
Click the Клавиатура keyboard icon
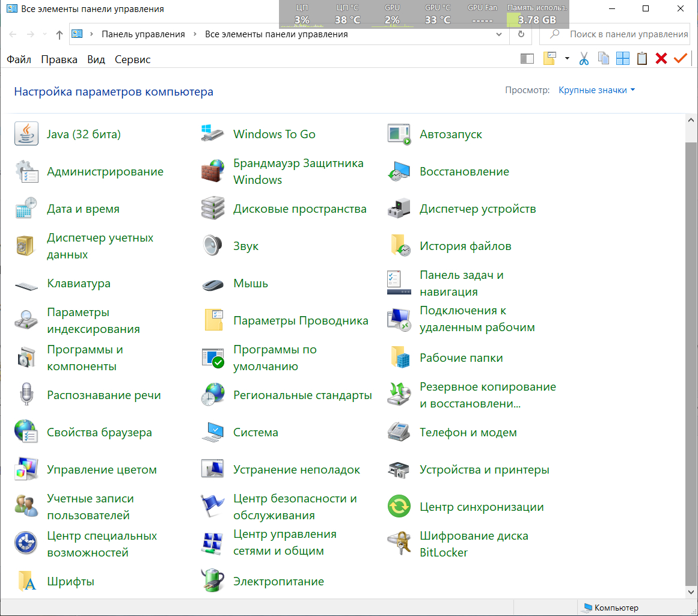(26, 285)
